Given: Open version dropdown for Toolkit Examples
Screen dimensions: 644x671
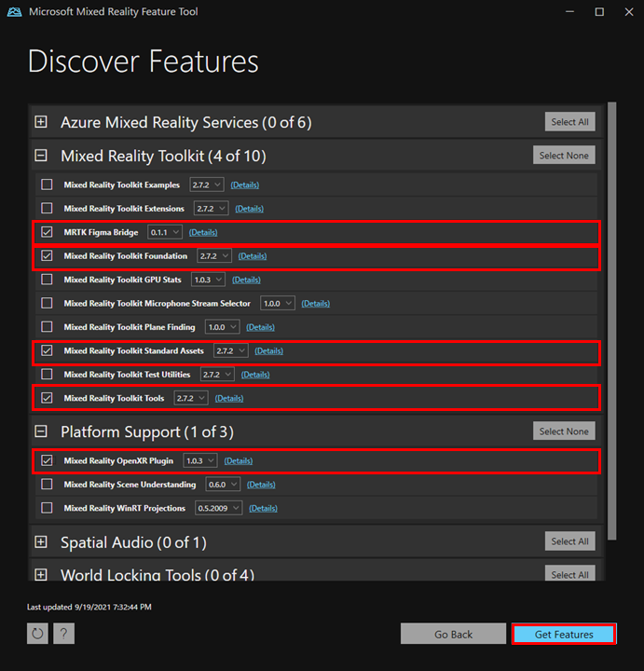Looking at the screenshot, I should pyautogui.click(x=206, y=185).
